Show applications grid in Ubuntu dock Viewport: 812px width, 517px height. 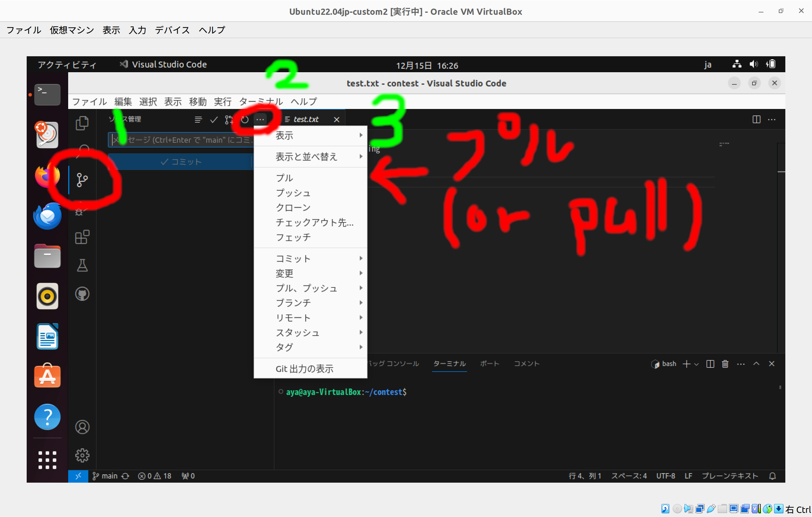(47, 460)
